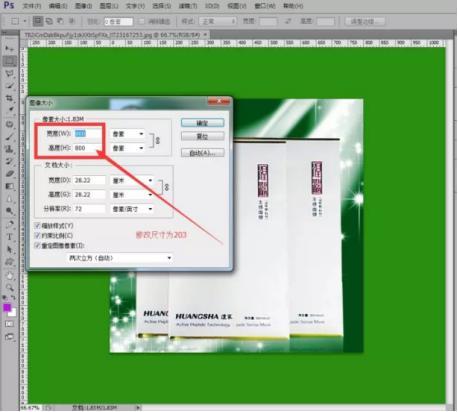Swap width and height in options bar

pos(288,21)
